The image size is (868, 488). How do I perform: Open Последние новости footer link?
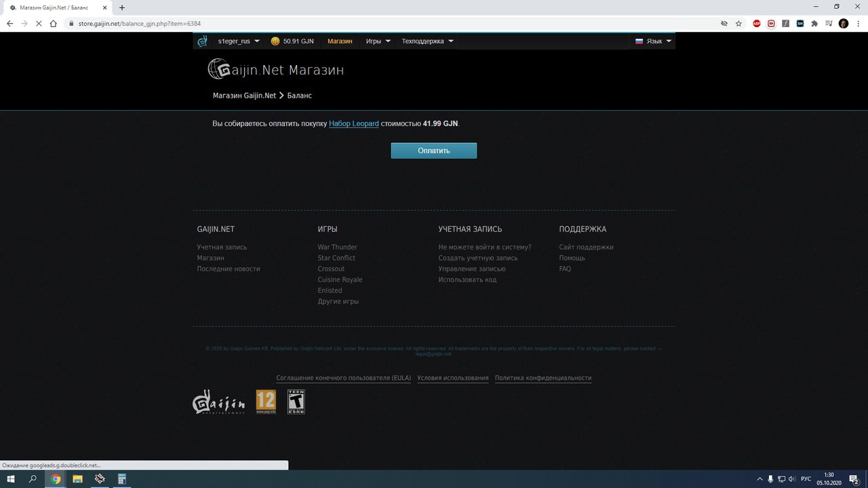tap(229, 269)
